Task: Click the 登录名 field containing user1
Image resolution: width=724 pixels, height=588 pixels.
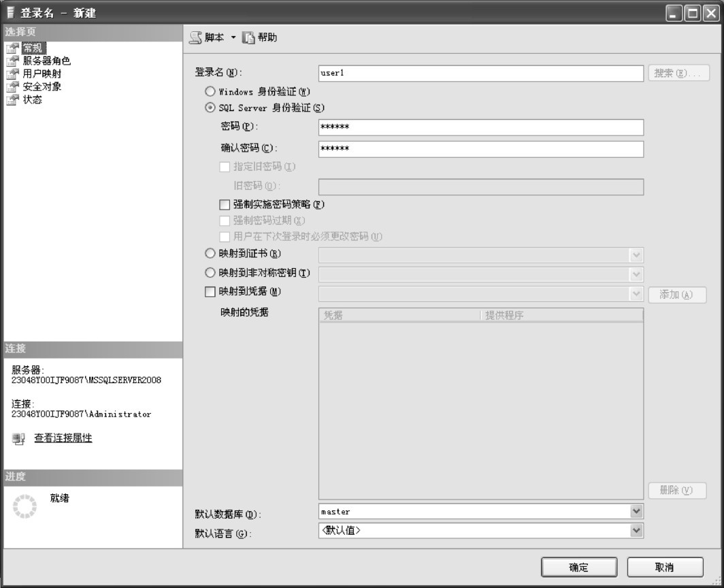Action: pos(480,73)
